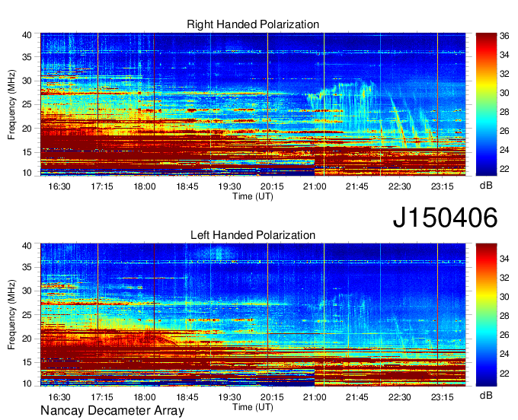
Task: Click the Time (UT) label under upper plot
Action: [253, 196]
